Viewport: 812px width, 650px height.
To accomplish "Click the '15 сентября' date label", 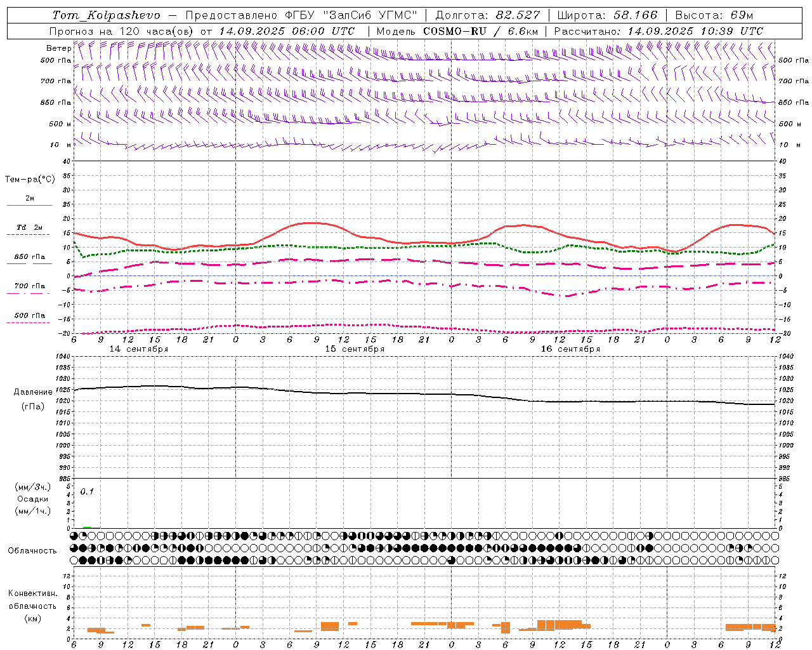I will [x=355, y=349].
